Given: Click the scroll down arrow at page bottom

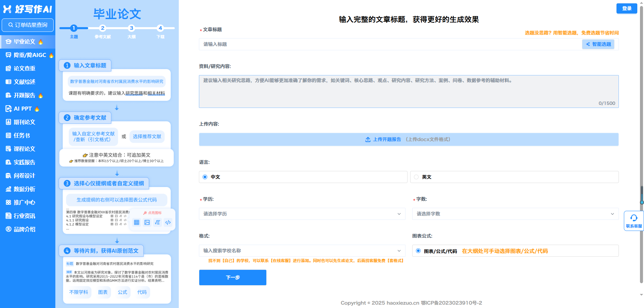Looking at the screenshot, I should [641, 295].
